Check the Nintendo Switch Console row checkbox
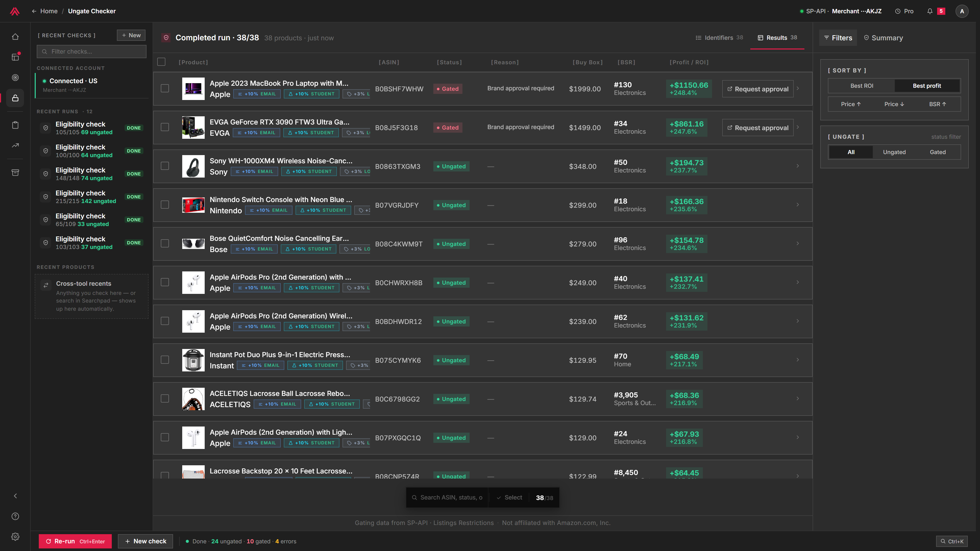The image size is (980, 551). pos(165,205)
